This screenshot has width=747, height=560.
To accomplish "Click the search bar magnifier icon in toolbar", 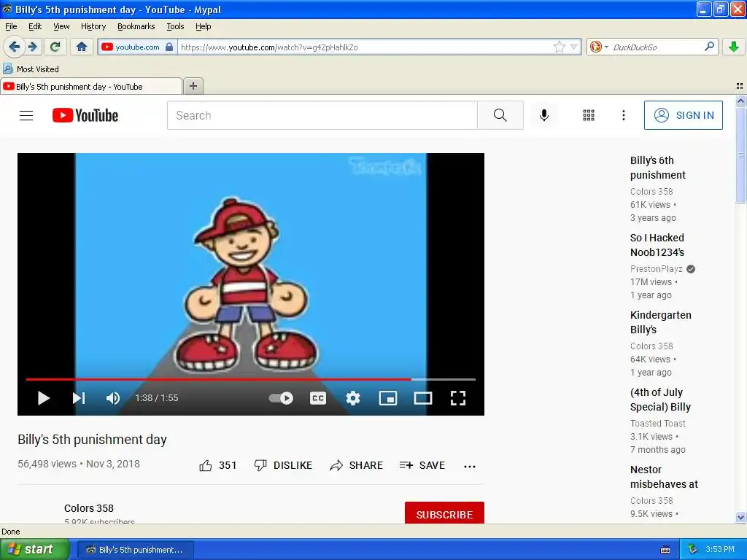I will (x=709, y=46).
